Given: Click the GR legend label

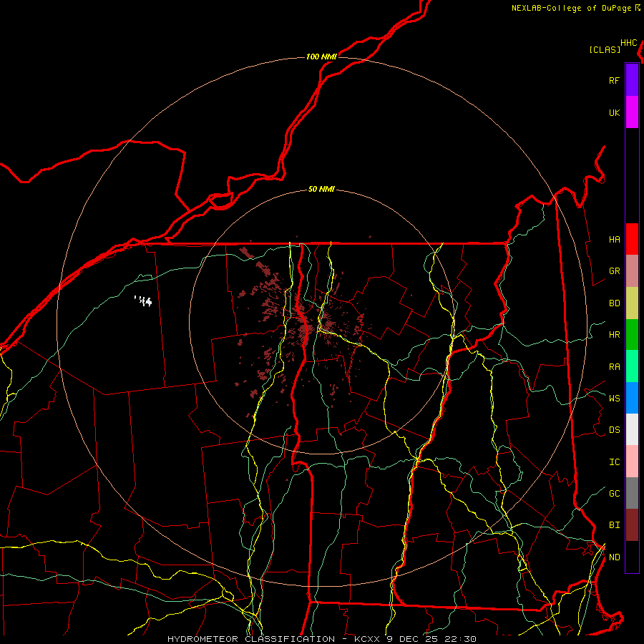Looking at the screenshot, I should coord(614,271).
